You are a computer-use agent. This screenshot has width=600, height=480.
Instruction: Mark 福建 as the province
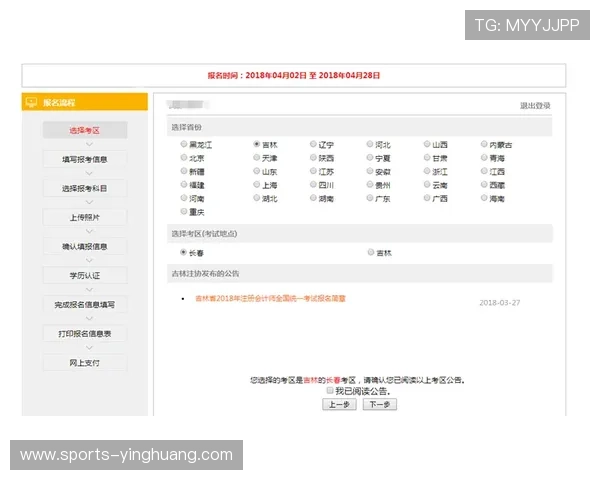point(184,184)
